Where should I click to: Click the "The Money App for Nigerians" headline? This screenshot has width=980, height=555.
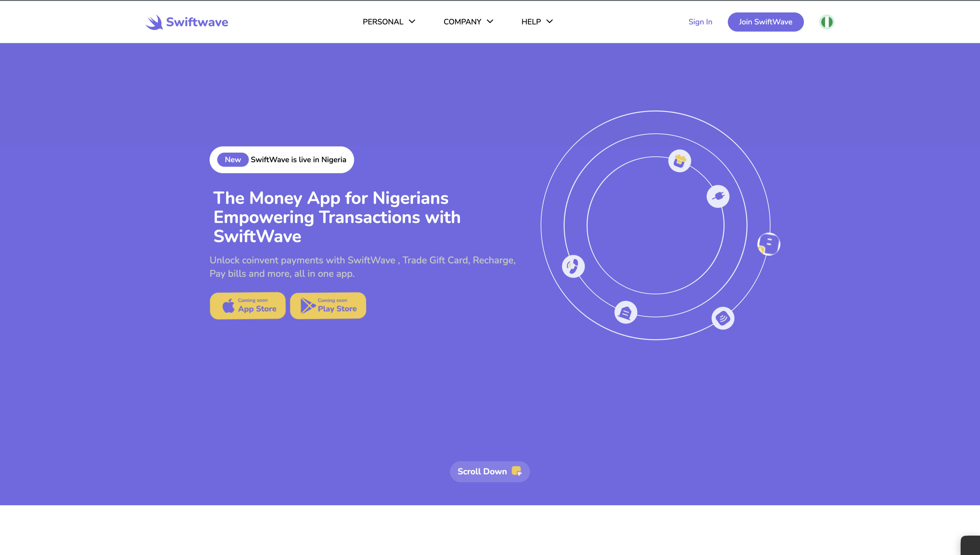(x=337, y=217)
